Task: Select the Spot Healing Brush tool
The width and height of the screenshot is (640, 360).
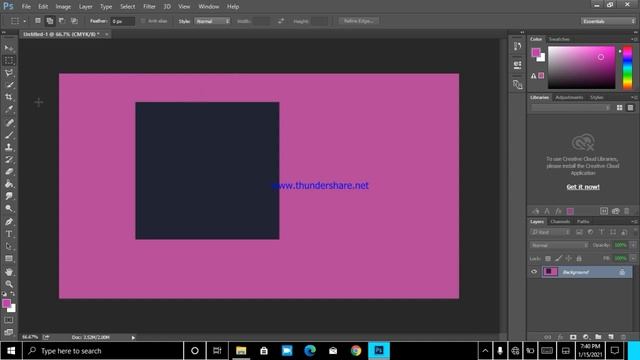Action: point(9,122)
